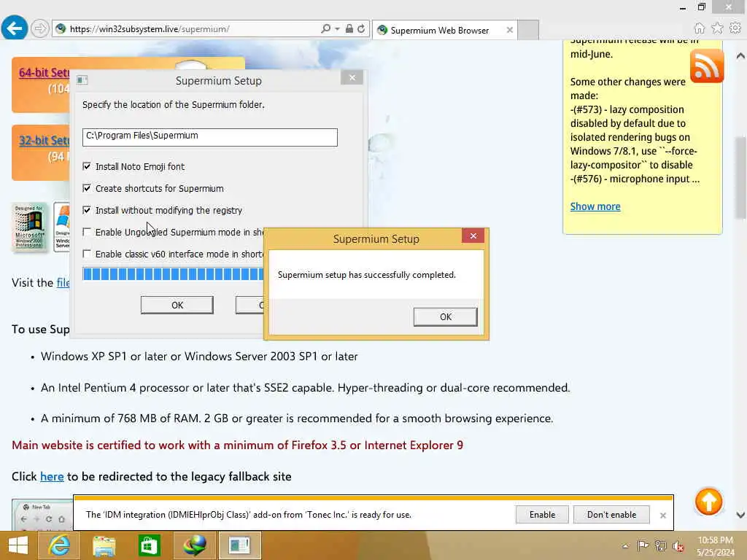Open a new blank tab
Screen dimensions: 747x560
528,30
